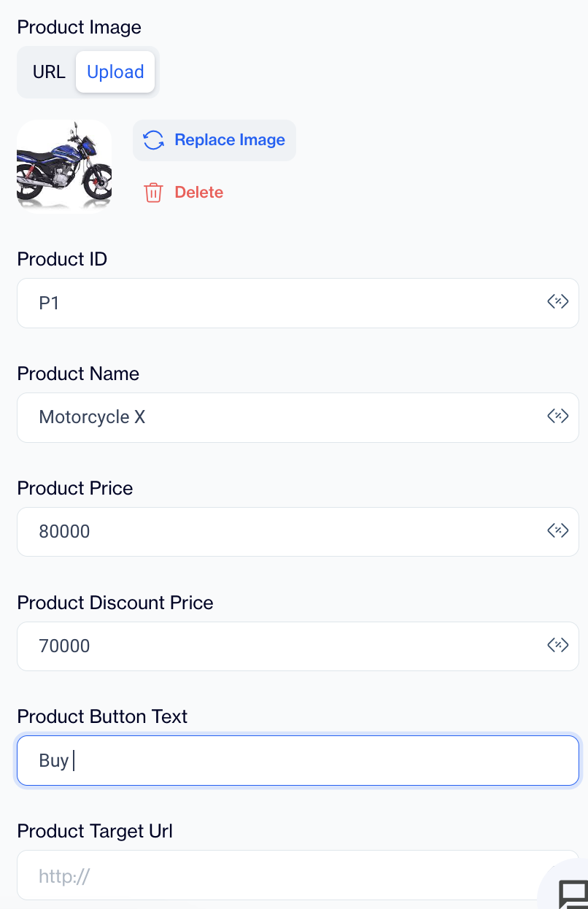Focus the Product ID field containing P1

point(277,303)
